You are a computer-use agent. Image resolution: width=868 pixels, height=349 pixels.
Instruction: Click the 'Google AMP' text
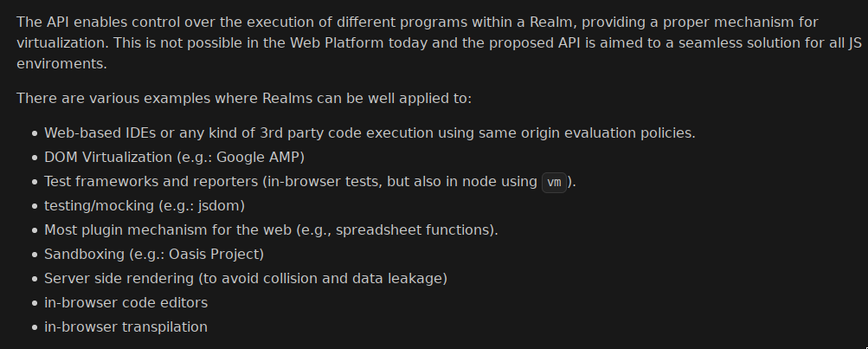click(257, 158)
